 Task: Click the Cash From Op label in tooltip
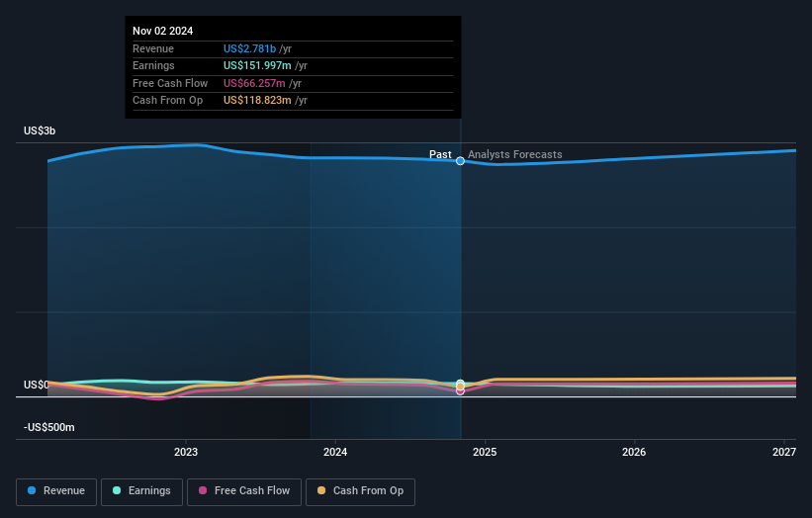[167, 101]
